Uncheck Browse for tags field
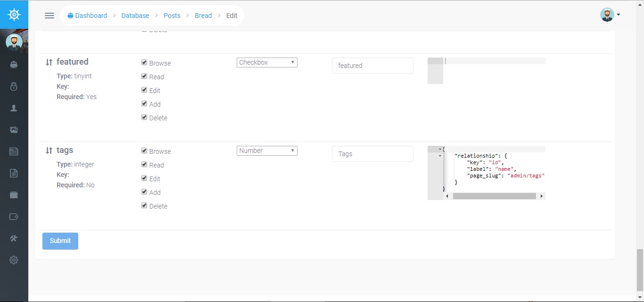Image resolution: width=644 pixels, height=302 pixels. [144, 151]
